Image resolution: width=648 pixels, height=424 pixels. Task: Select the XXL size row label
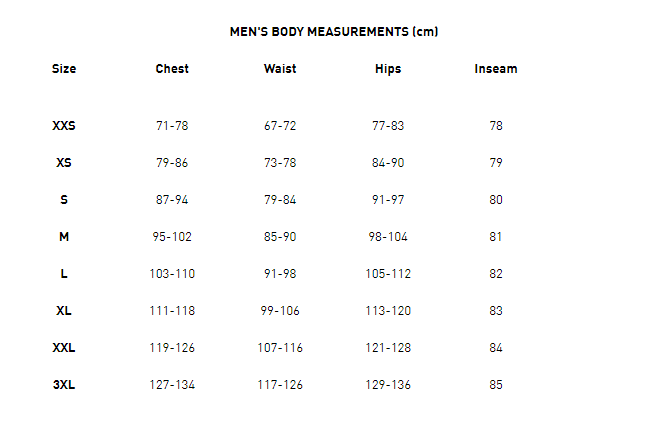pos(64,348)
